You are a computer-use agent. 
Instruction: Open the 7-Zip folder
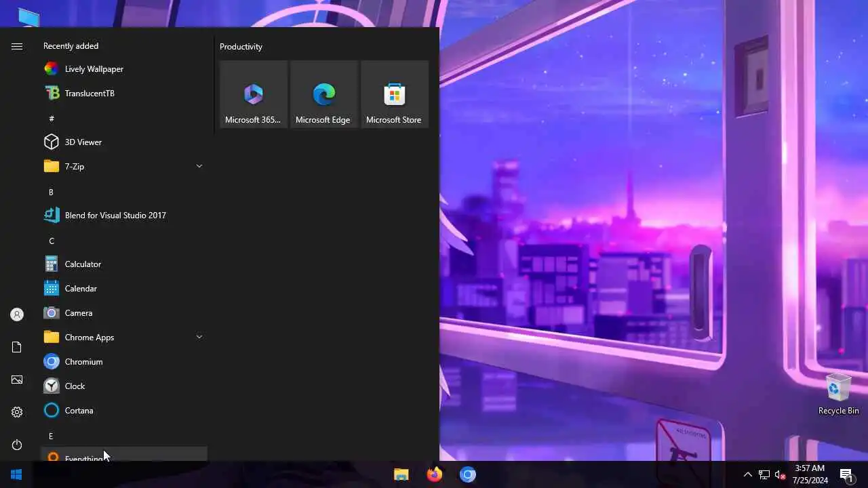[124, 167]
